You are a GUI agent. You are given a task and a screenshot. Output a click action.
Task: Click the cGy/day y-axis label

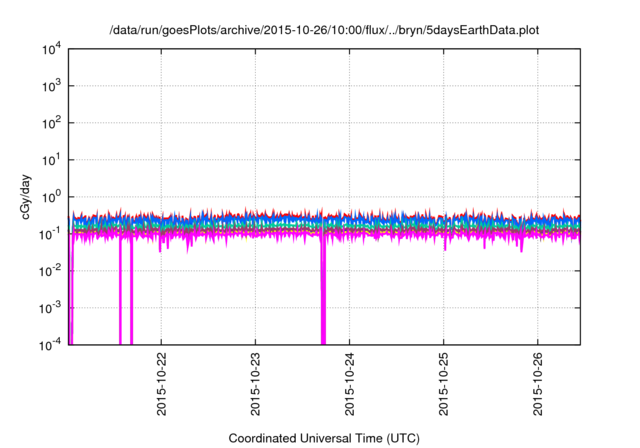click(26, 197)
